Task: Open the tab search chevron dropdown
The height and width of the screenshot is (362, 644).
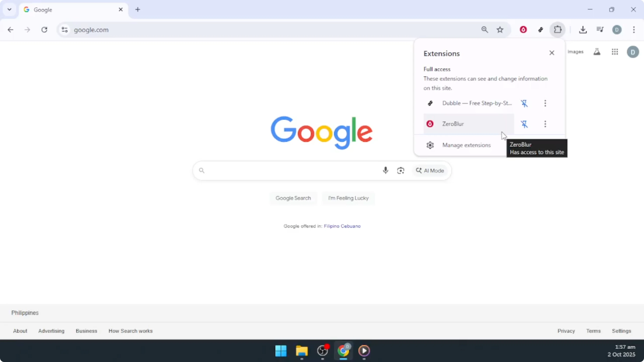Action: pos(9,9)
